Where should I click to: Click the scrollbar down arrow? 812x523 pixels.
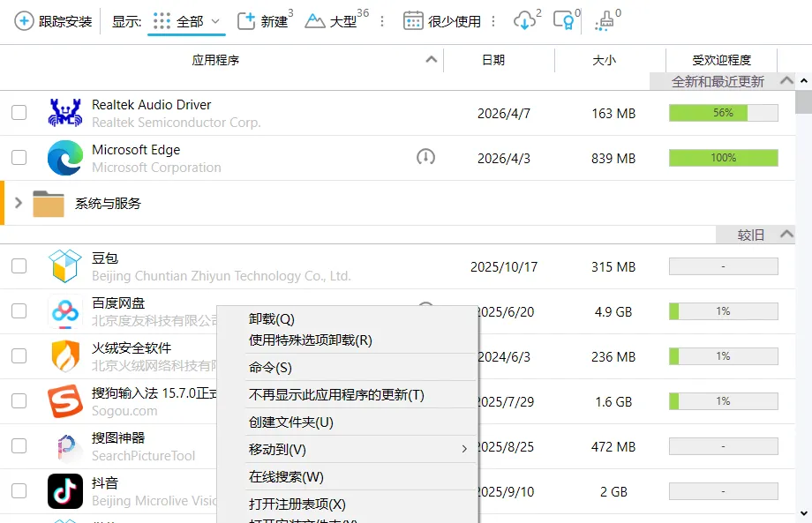point(804,513)
